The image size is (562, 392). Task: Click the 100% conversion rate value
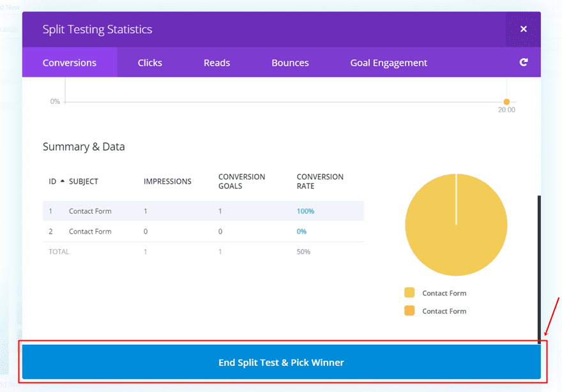305,211
